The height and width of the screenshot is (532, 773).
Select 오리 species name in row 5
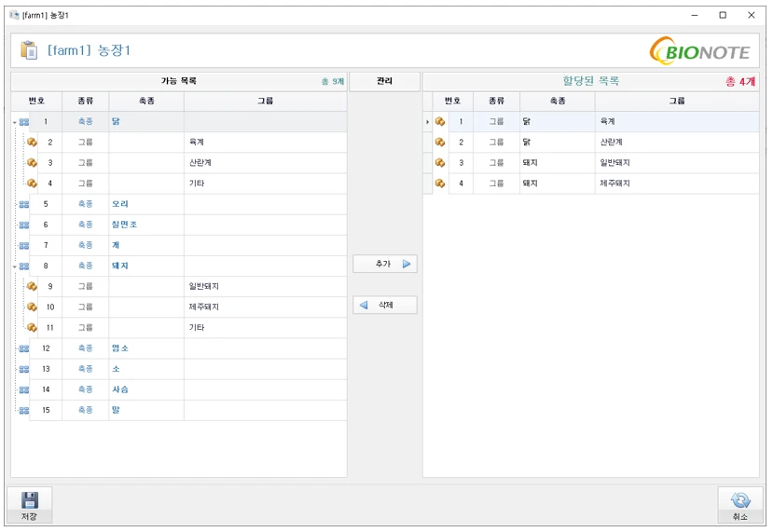pos(119,204)
